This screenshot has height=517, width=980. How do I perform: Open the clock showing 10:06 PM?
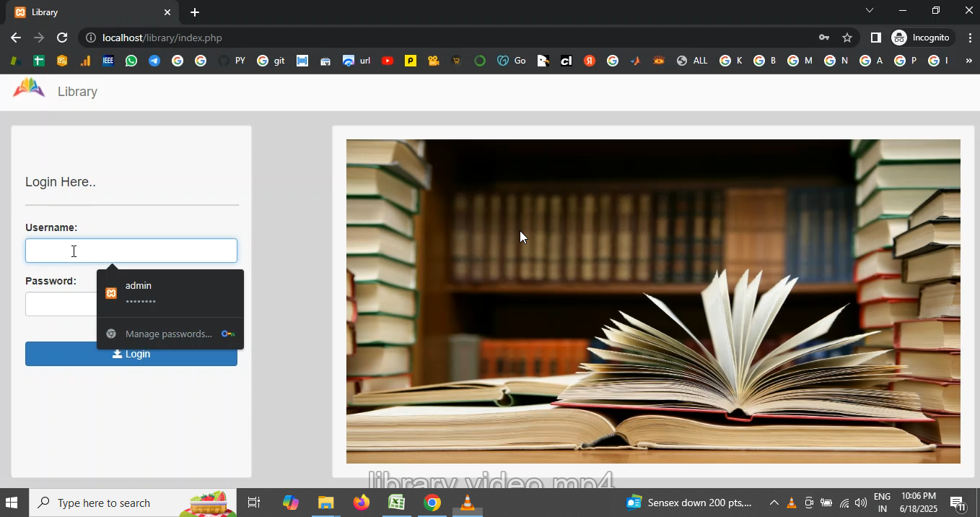pyautogui.click(x=918, y=503)
